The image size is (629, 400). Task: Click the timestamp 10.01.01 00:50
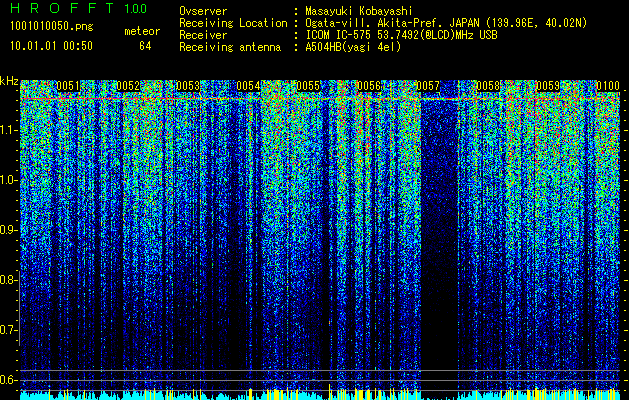click(x=51, y=46)
